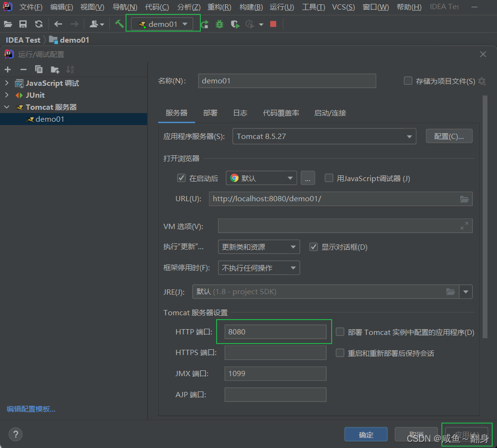497x448 pixels.
Task: Toggle store as project file checkbox
Action: coord(408,81)
